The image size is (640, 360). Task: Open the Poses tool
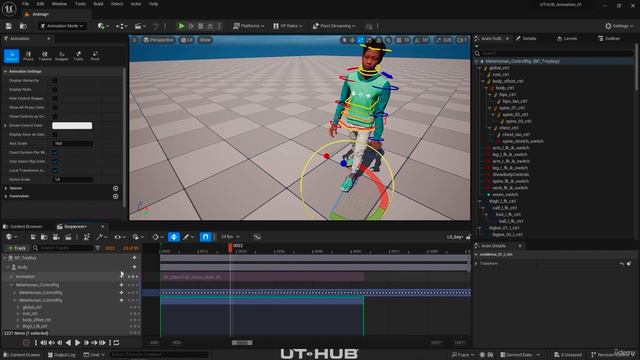coord(28,56)
